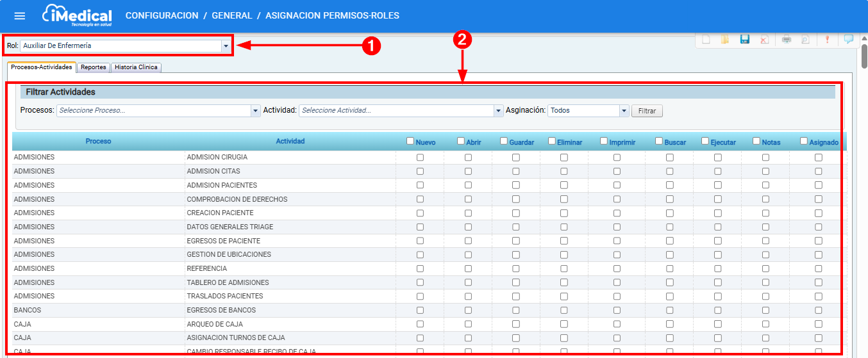This screenshot has width=868, height=358.
Task: Click the search document magnifier icon
Action: (x=805, y=40)
